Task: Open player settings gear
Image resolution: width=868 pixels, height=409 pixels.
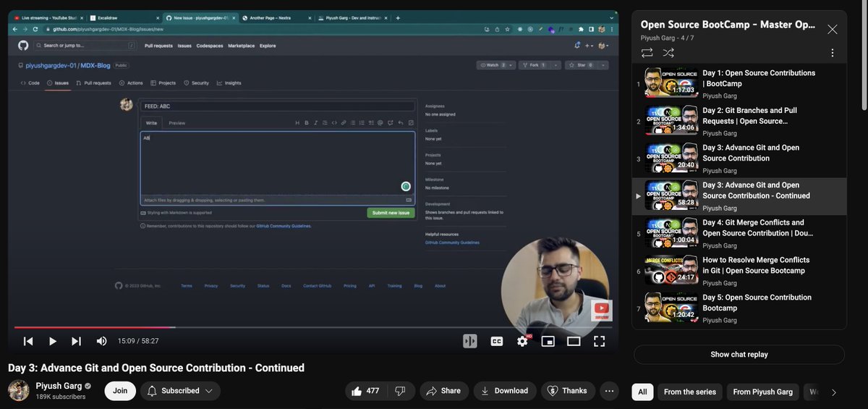Action: [522, 341]
